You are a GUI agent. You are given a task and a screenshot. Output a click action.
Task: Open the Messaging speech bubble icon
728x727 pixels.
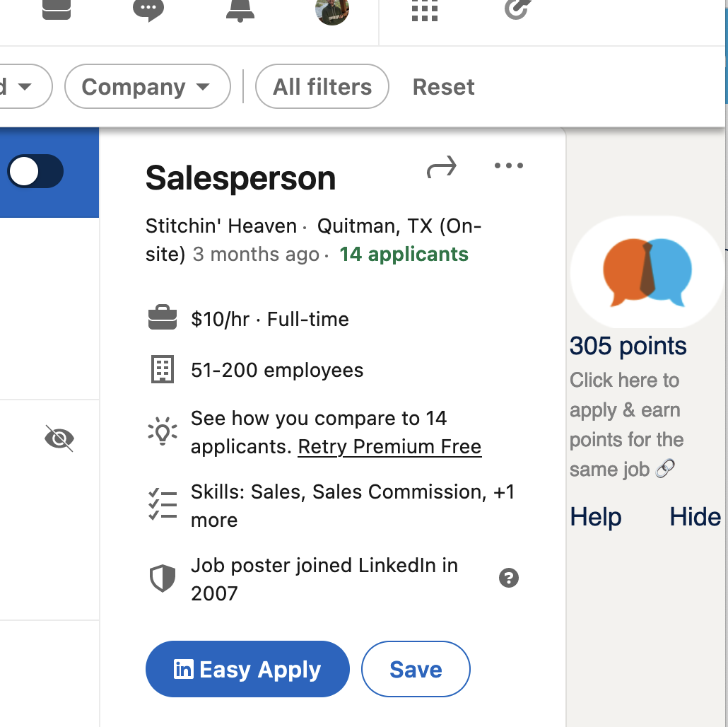click(x=148, y=10)
